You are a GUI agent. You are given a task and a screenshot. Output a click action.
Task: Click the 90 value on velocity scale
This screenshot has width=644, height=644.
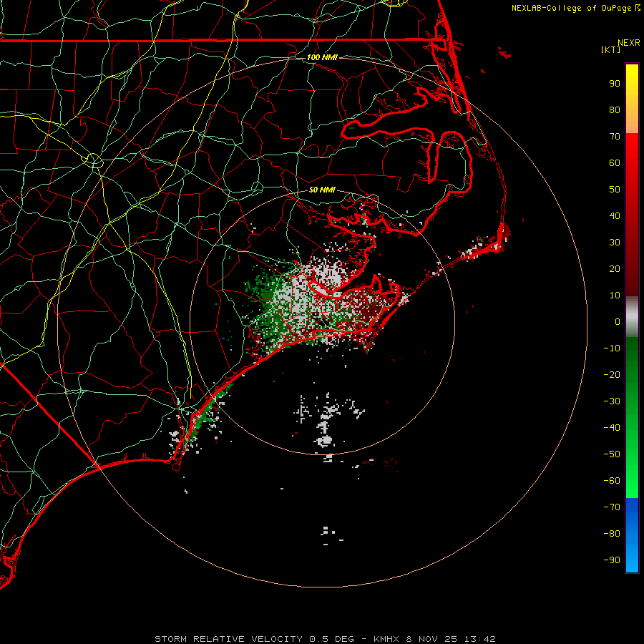point(615,84)
